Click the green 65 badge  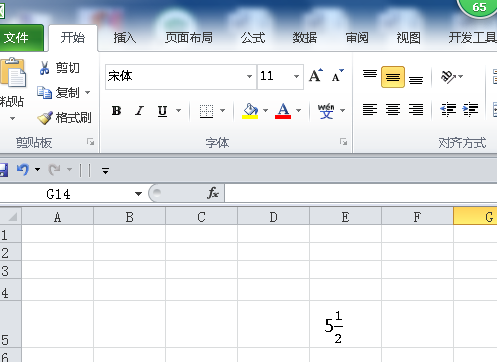(478, 7)
